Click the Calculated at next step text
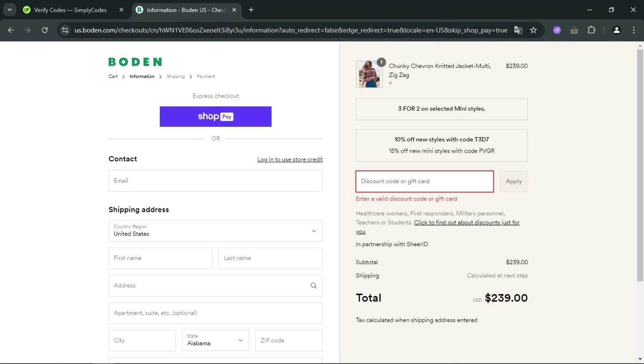 coord(498,275)
